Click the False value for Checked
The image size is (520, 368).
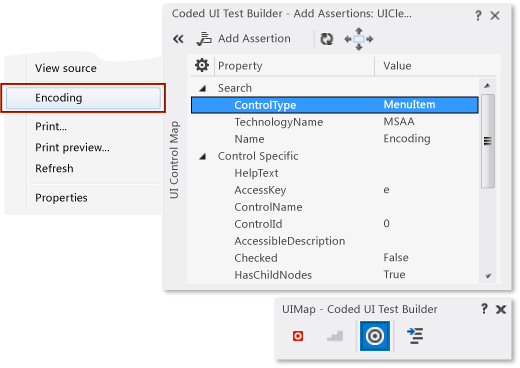point(396,258)
